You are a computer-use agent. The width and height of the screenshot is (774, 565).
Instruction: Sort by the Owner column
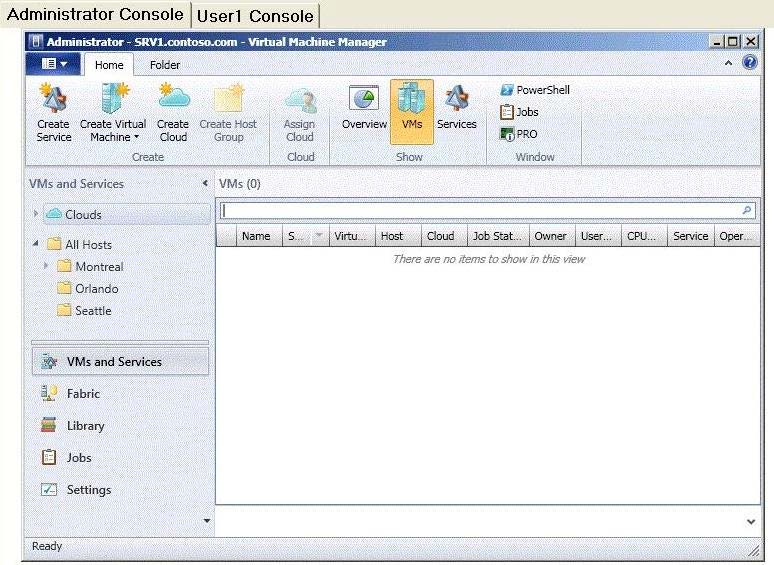point(552,236)
